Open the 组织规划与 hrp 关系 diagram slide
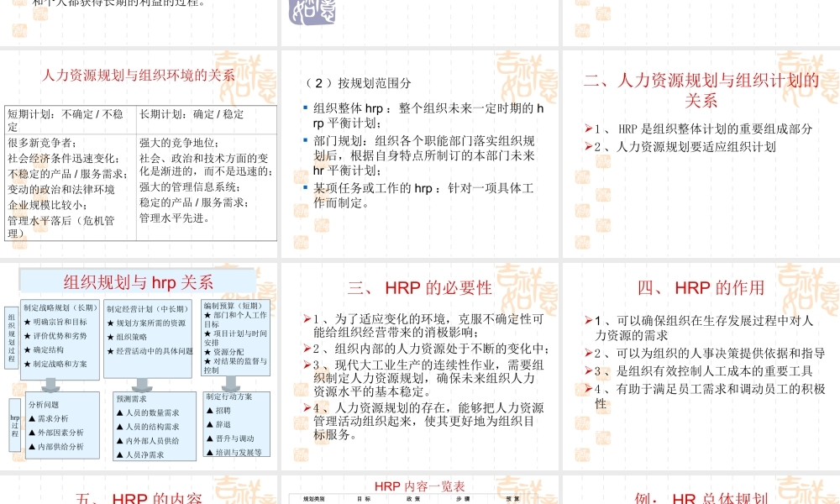The image size is (840, 504). tap(139, 366)
